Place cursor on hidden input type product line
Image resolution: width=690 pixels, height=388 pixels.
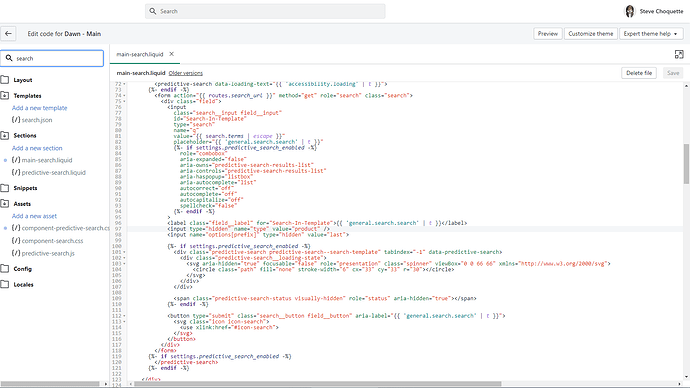[x=248, y=229]
